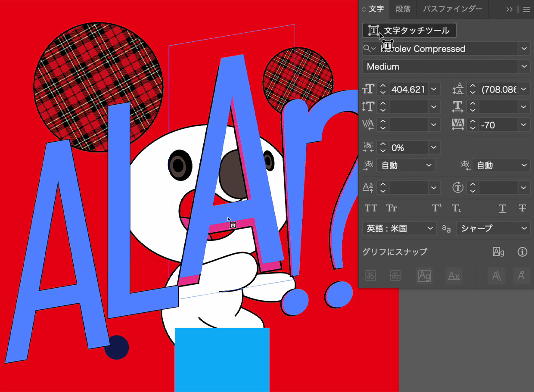Click the tracking VA icon
Viewport: 534px width, 392px height.
pos(457,124)
